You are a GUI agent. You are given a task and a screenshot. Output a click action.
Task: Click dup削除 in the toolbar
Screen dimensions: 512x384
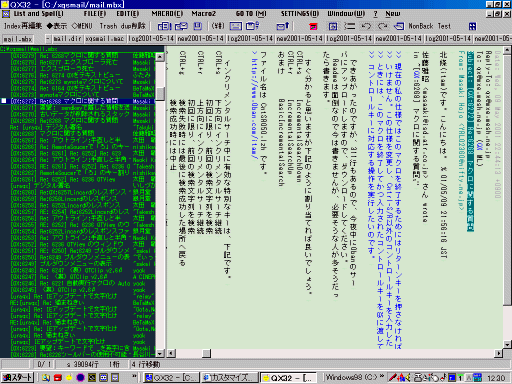[x=133, y=26]
